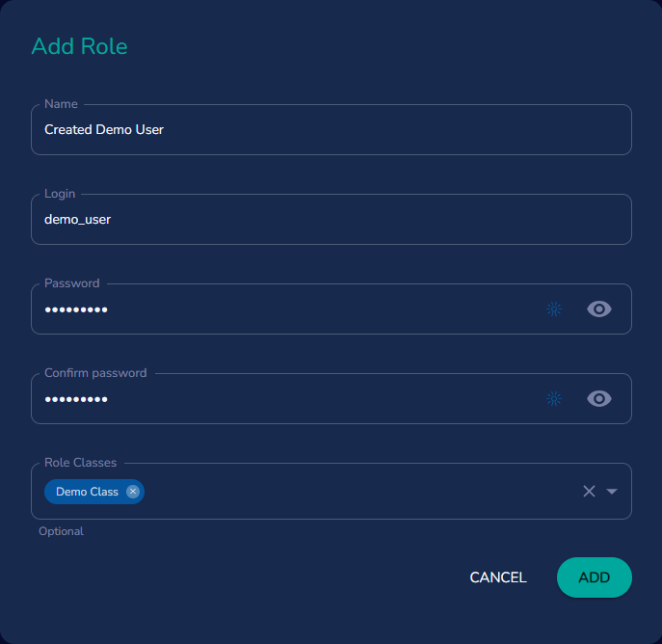Click the Optional helper text

click(61, 531)
